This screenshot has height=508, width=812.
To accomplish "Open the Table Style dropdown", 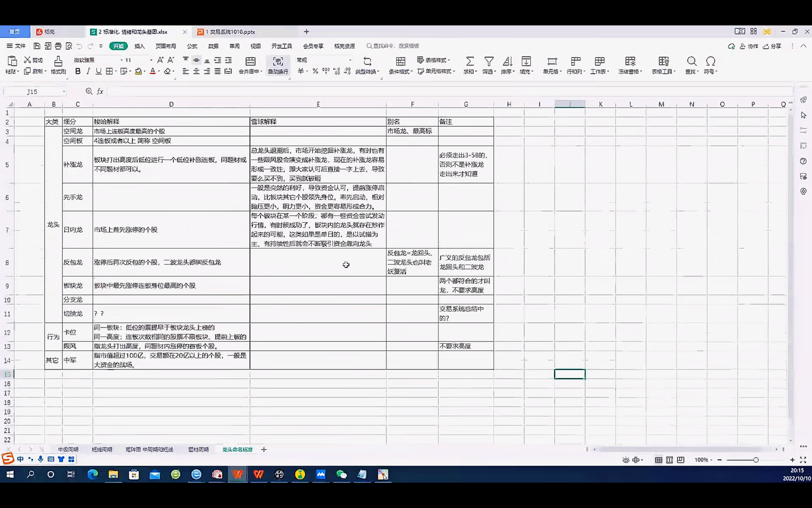I will pos(434,60).
